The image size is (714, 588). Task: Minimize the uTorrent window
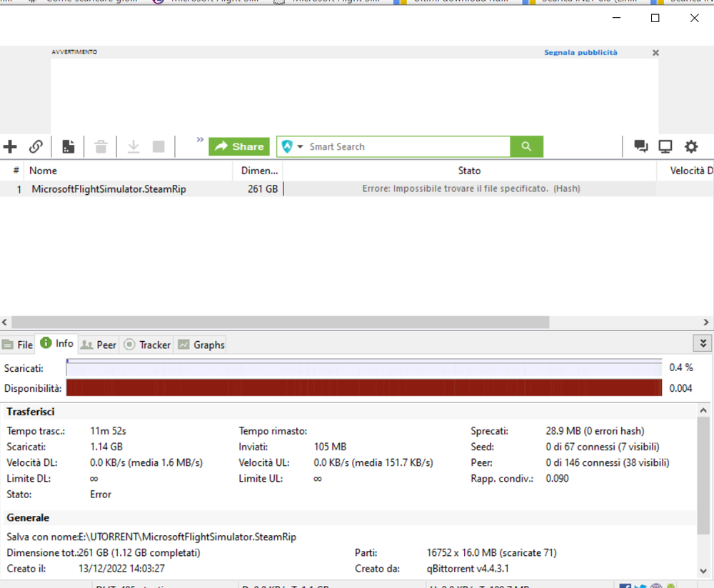pyautogui.click(x=617, y=19)
